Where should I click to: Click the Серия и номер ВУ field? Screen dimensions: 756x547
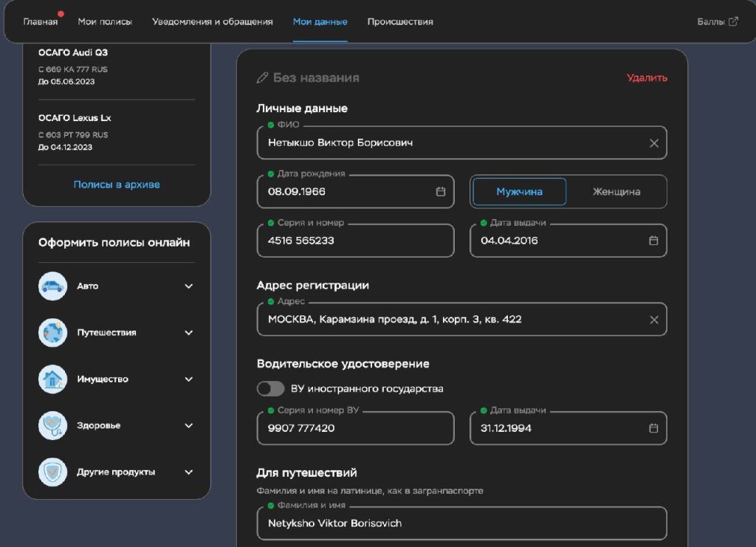click(x=355, y=429)
